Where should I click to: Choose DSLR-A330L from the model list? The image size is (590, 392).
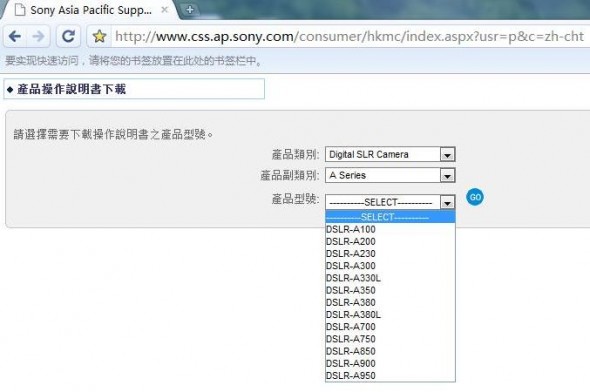(390, 278)
